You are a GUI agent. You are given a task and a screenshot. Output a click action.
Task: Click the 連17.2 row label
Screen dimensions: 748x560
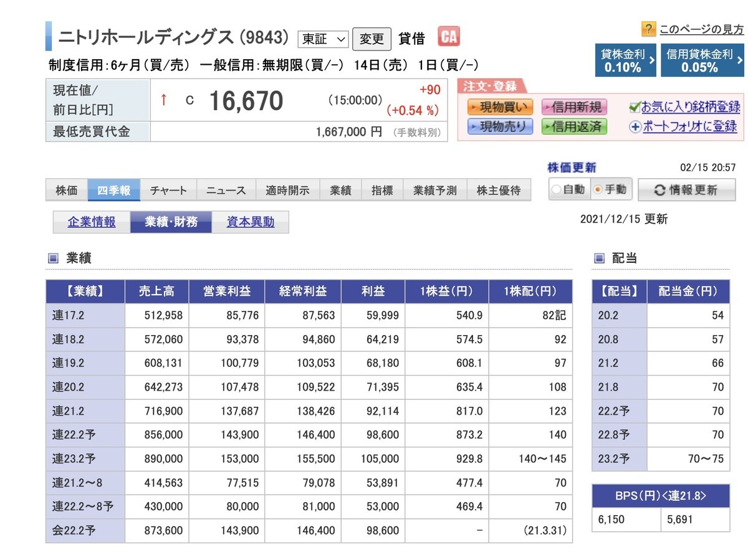point(85,316)
